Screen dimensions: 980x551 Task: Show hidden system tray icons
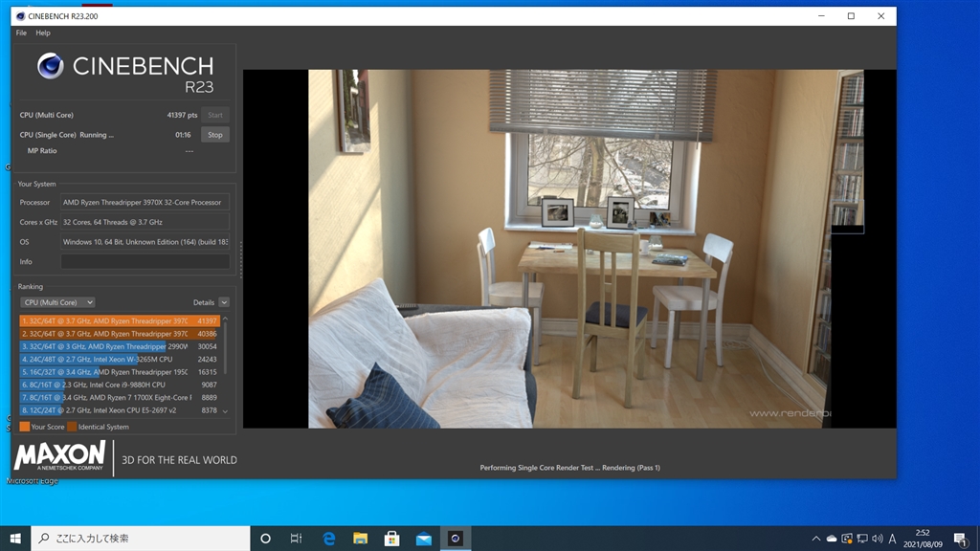pyautogui.click(x=815, y=539)
